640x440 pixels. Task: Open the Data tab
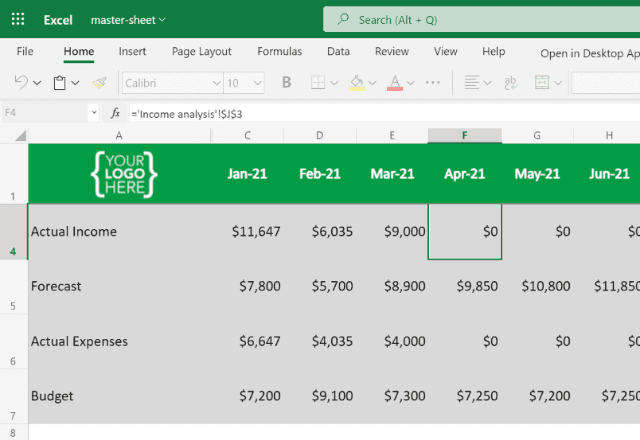point(338,51)
